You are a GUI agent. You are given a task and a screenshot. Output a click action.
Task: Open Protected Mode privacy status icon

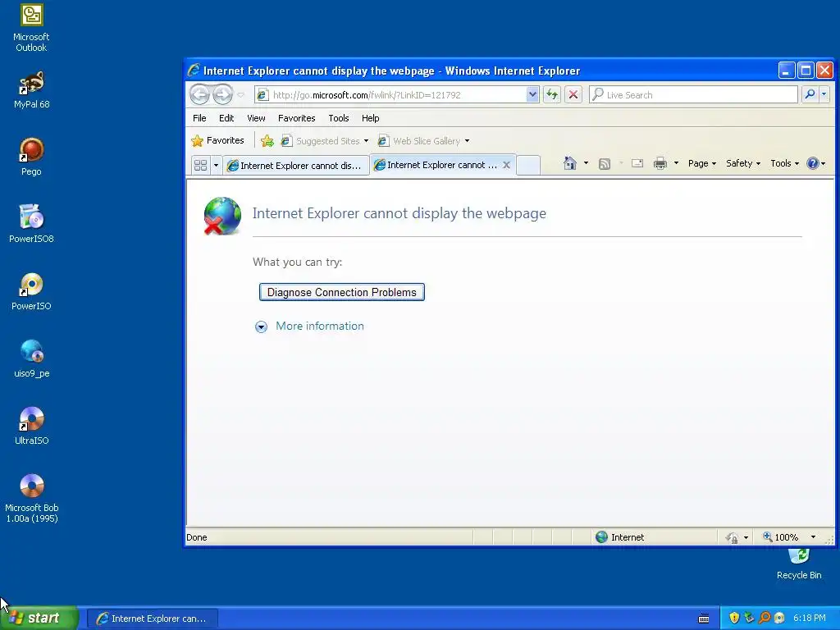pos(732,537)
